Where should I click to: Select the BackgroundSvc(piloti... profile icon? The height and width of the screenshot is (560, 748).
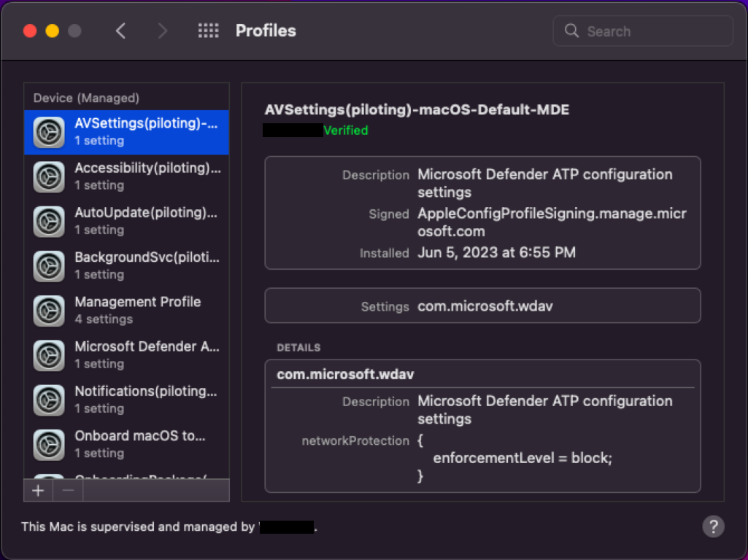point(49,266)
